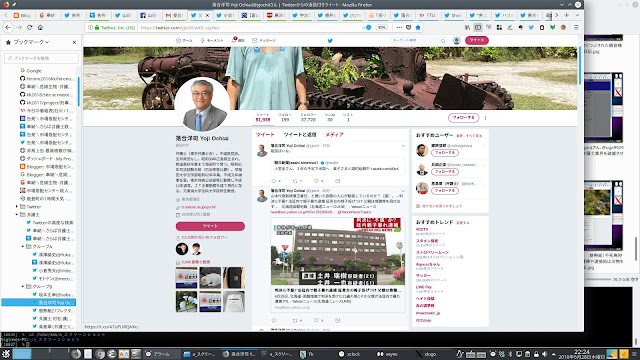Open the profile's Media tab
Screen dimensions: 640x360
(334, 134)
